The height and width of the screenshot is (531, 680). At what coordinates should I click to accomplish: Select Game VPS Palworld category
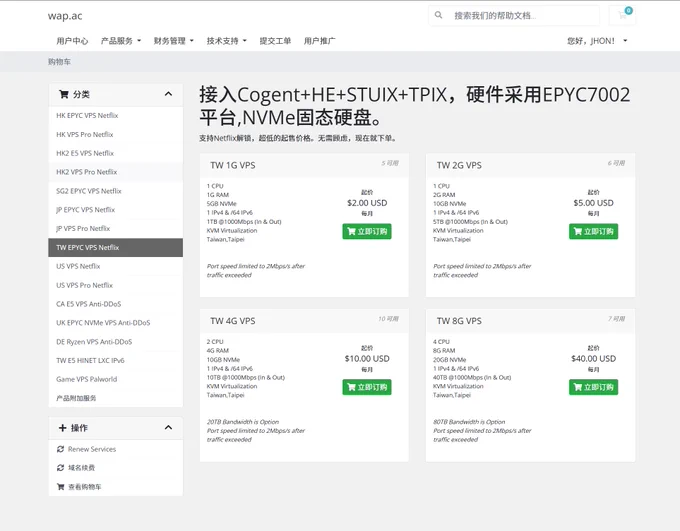115,379
